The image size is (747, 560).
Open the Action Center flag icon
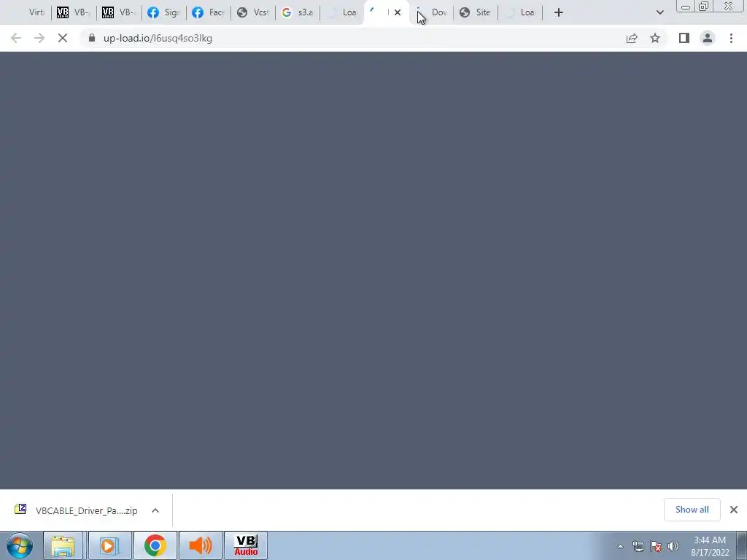[656, 546]
